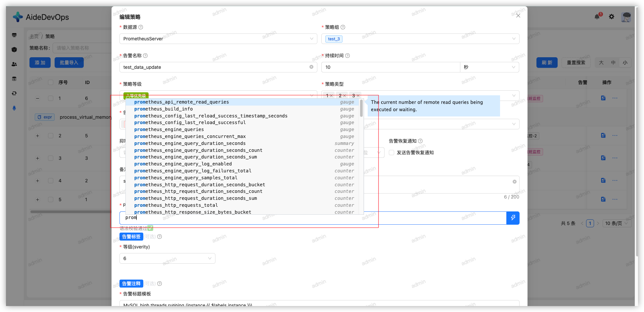This screenshot has height=312, width=644.
Task: Open the PrometheusServer datasource dropdown
Action: tap(218, 39)
